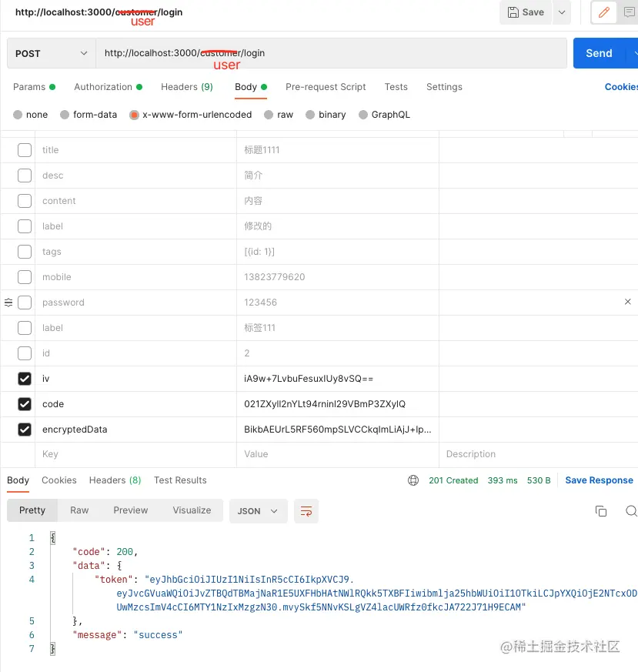
Task: Uncheck the code parameter checkbox
Action: (x=25, y=404)
